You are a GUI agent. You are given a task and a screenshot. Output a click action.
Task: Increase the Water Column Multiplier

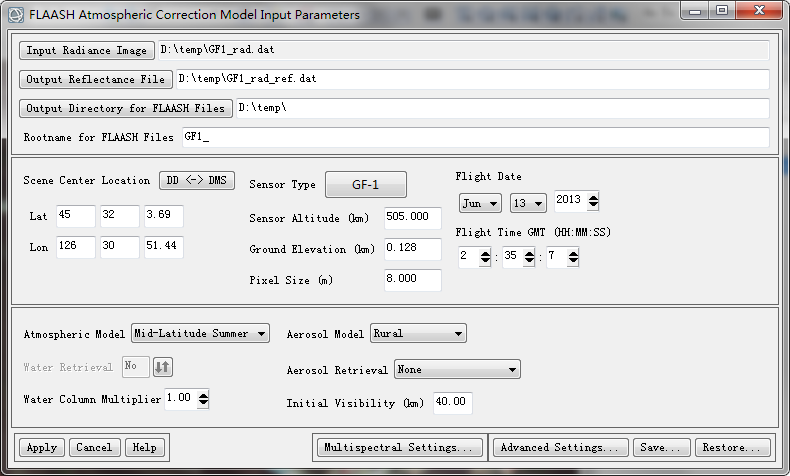click(203, 395)
